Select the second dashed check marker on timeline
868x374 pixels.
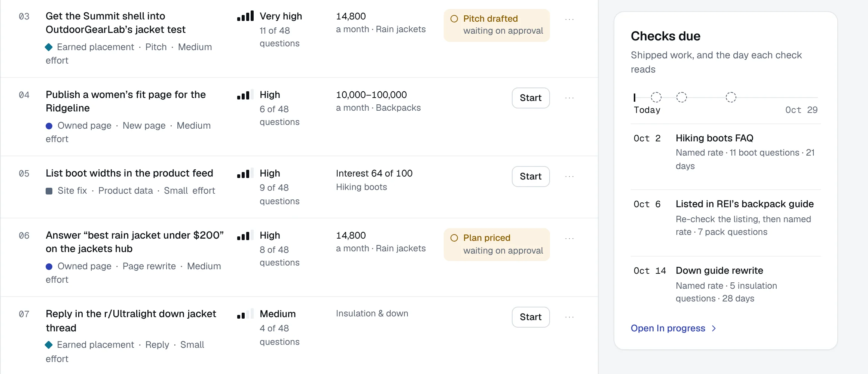point(681,97)
